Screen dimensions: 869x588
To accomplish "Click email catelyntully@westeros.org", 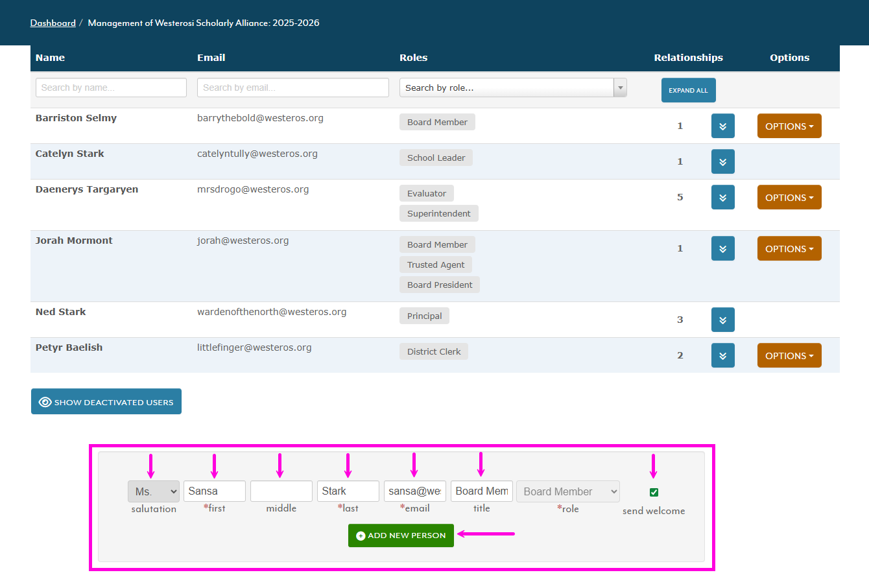I will pos(257,154).
